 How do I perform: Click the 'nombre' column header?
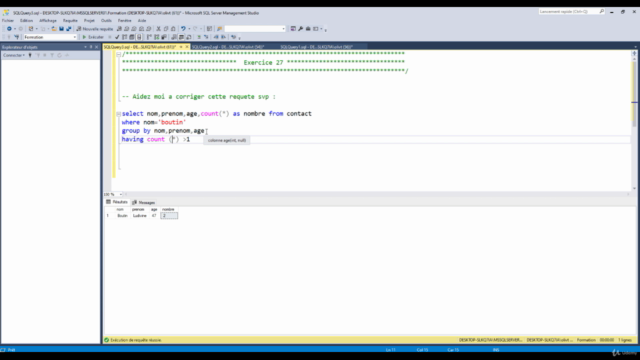(168, 209)
